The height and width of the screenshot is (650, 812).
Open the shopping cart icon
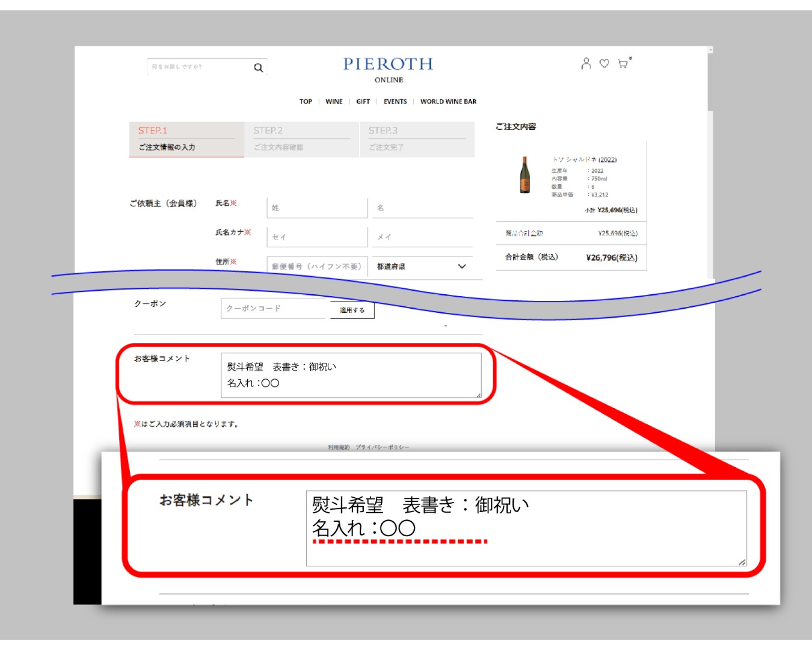623,63
